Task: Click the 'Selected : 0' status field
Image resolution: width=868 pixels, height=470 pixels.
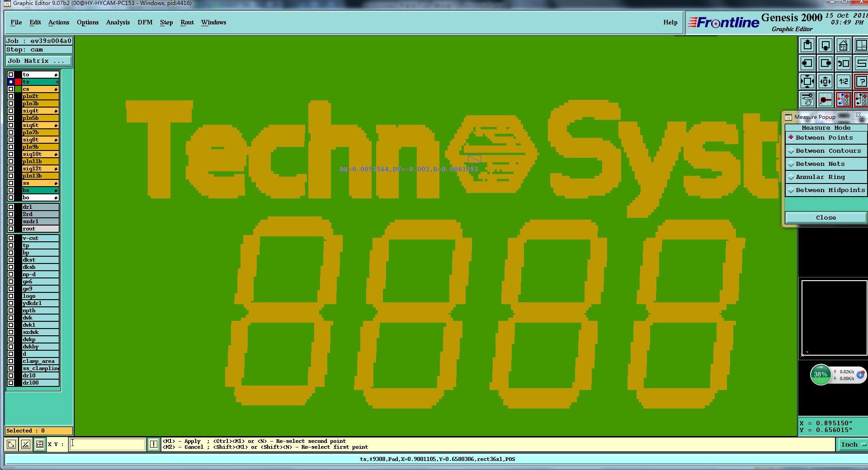Action: click(39, 431)
